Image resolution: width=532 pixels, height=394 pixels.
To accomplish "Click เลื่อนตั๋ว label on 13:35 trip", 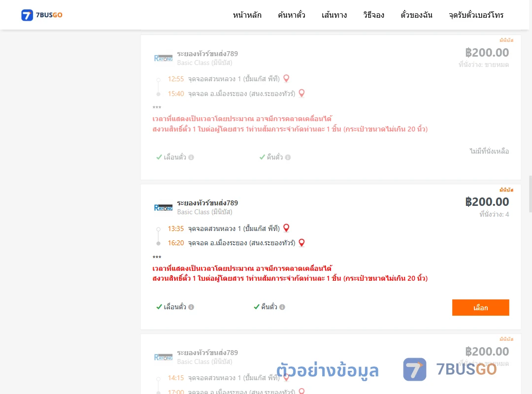I will (x=175, y=307).
